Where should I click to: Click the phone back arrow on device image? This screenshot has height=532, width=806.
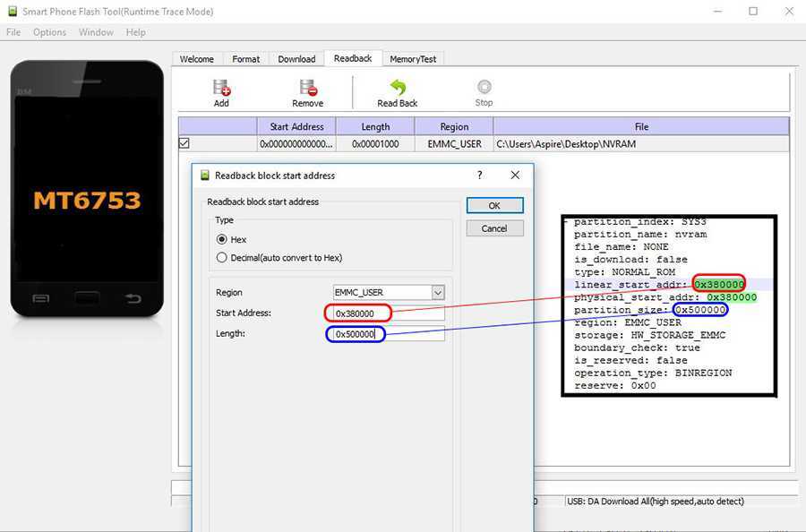coord(133,298)
